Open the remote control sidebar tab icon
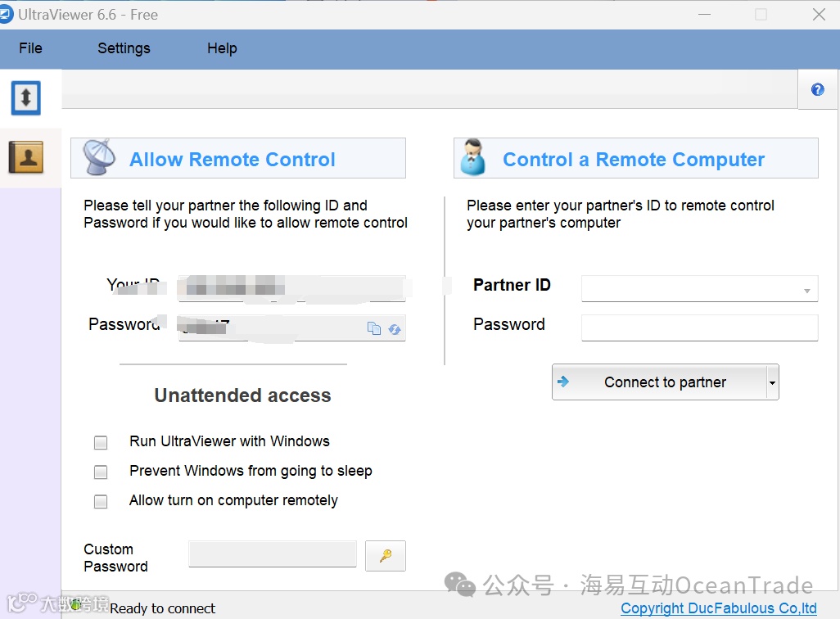840x619 pixels. coord(25,98)
